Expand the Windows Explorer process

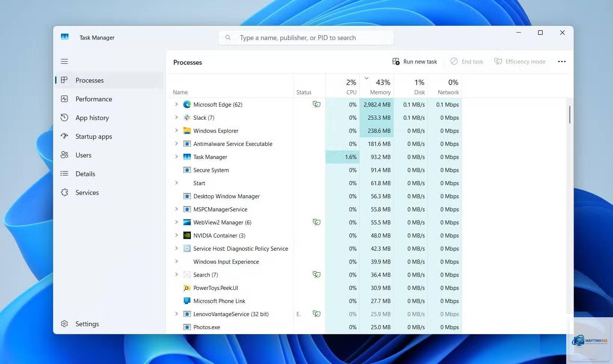click(x=176, y=131)
